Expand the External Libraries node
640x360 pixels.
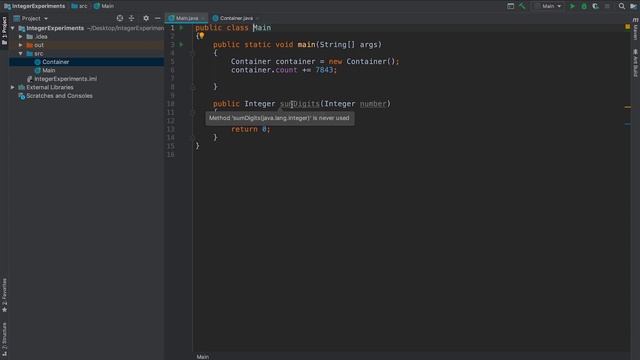coord(13,87)
